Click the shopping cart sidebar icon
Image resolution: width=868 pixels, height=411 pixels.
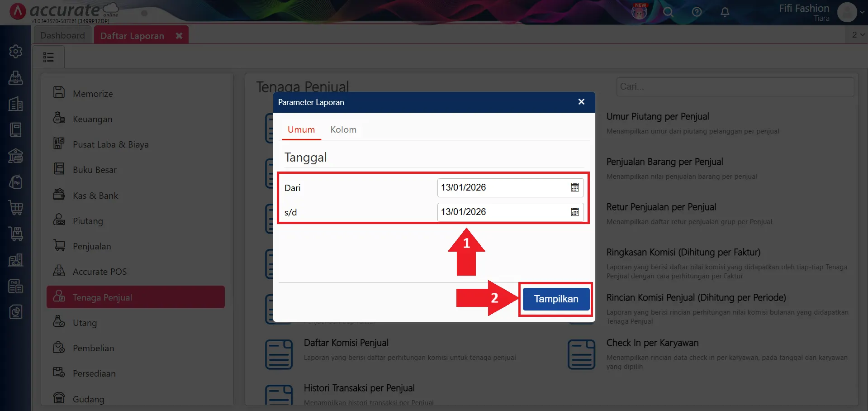[16, 208]
